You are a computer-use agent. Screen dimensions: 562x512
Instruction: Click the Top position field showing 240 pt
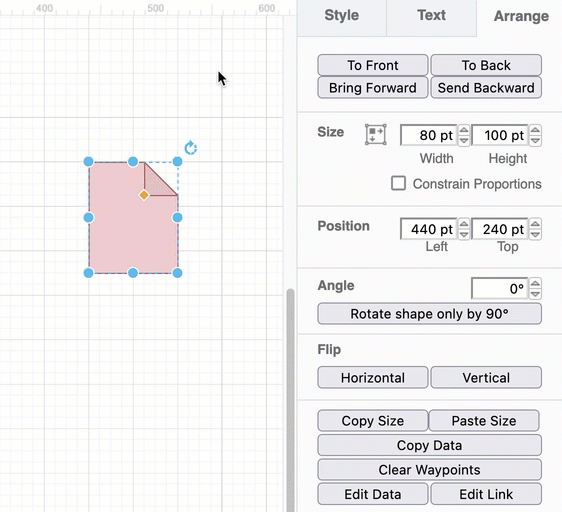[x=500, y=229]
